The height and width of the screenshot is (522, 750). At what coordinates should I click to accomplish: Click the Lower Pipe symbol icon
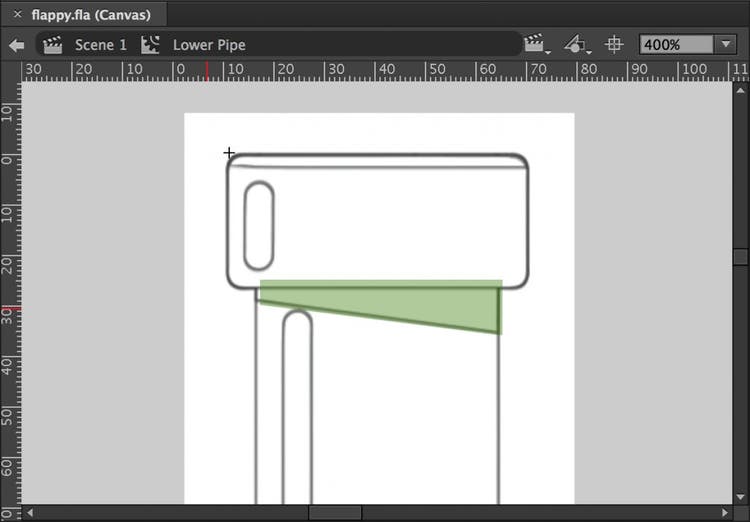151,45
